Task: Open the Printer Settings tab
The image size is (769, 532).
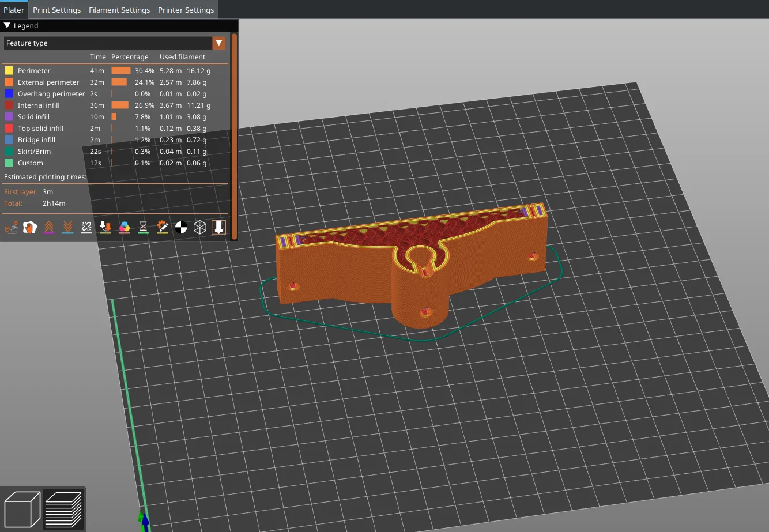Action: [x=186, y=10]
